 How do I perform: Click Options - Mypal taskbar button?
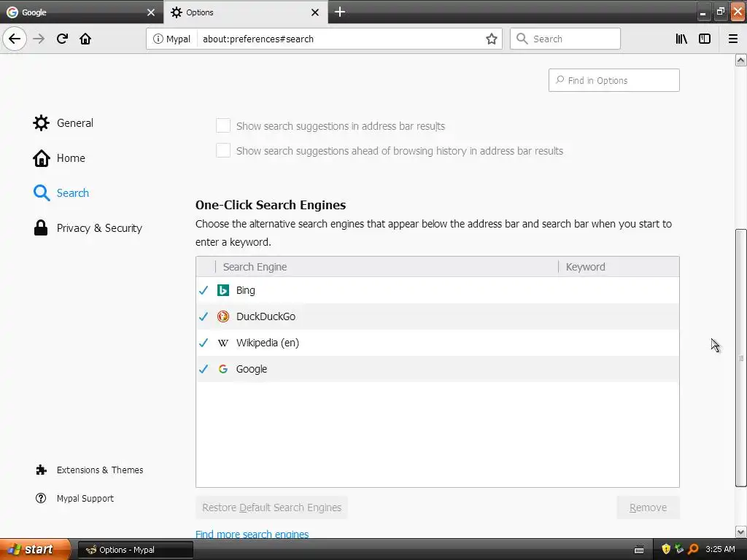tap(135, 550)
